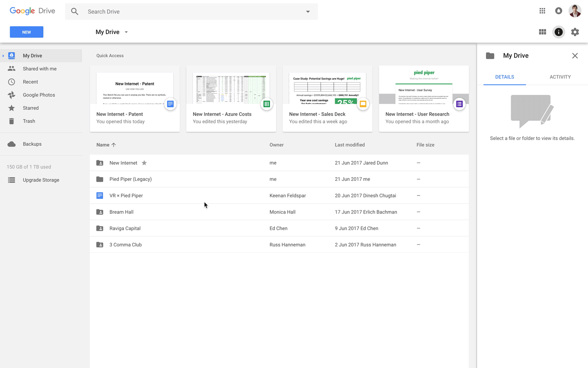
Task: Open Trash in the sidebar
Action: [x=29, y=121]
